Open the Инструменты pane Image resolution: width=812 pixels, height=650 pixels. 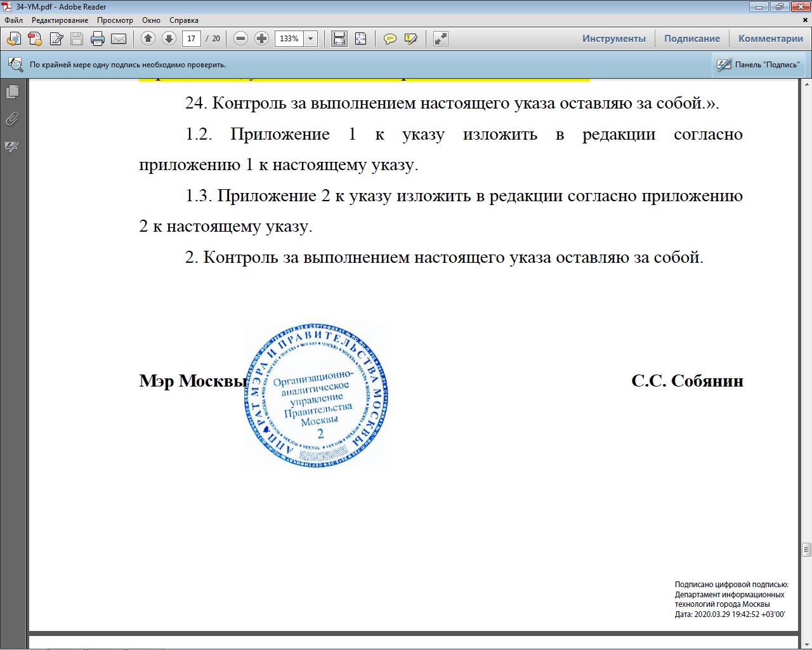point(614,39)
